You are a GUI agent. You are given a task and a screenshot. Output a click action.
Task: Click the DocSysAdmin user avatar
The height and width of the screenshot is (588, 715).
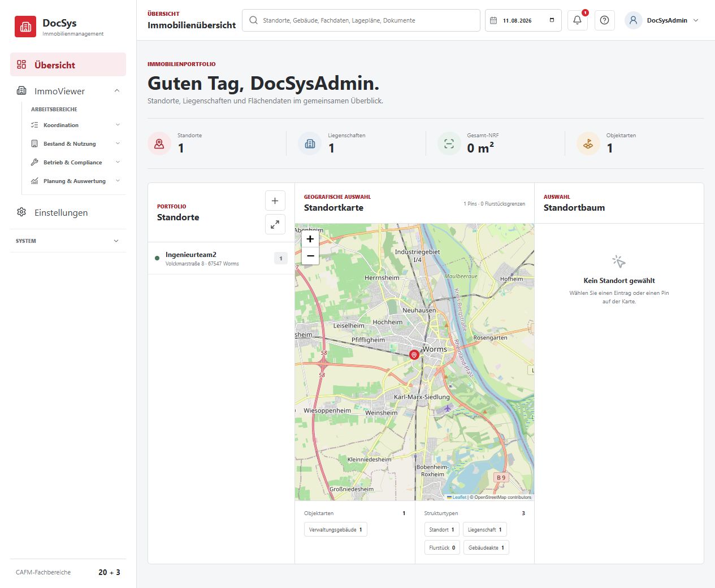[x=633, y=20]
